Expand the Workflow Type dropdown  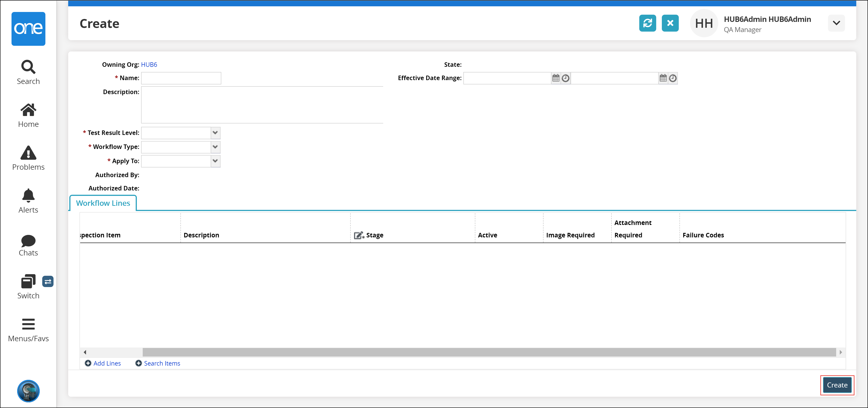[x=215, y=147]
